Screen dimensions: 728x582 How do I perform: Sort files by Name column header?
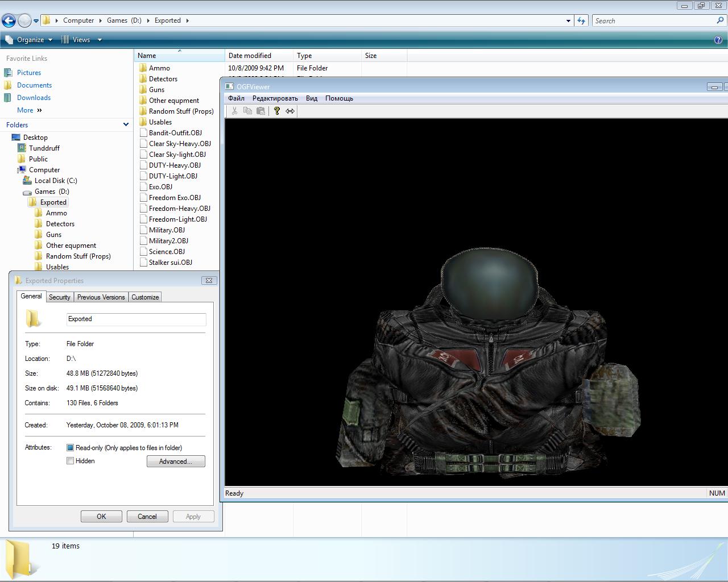click(x=179, y=56)
